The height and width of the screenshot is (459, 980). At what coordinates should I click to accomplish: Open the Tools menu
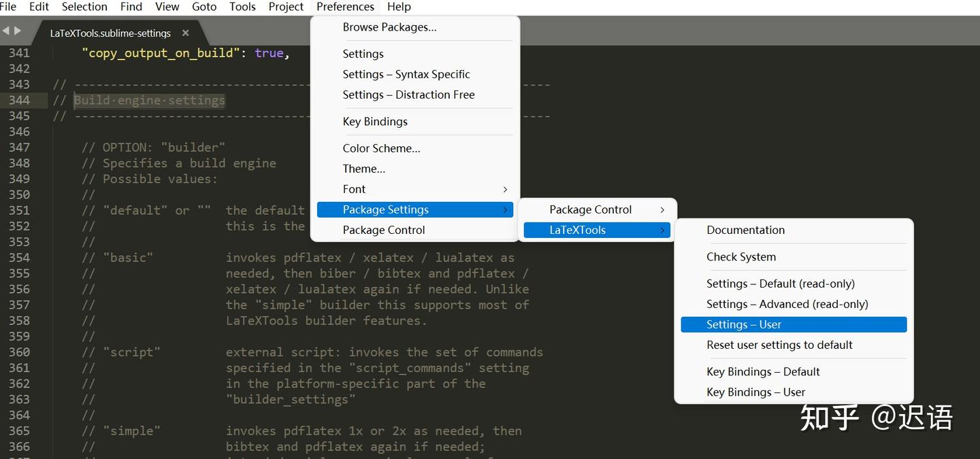pyautogui.click(x=242, y=7)
